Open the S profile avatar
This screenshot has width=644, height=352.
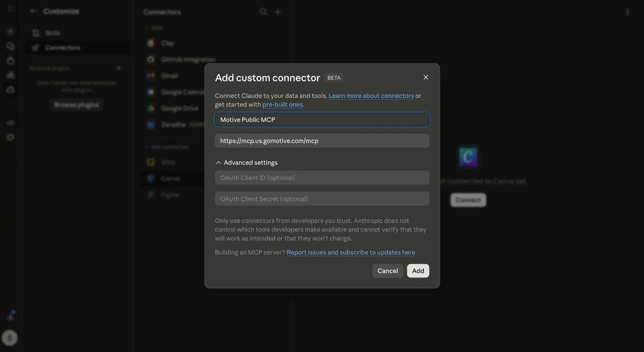click(10, 338)
